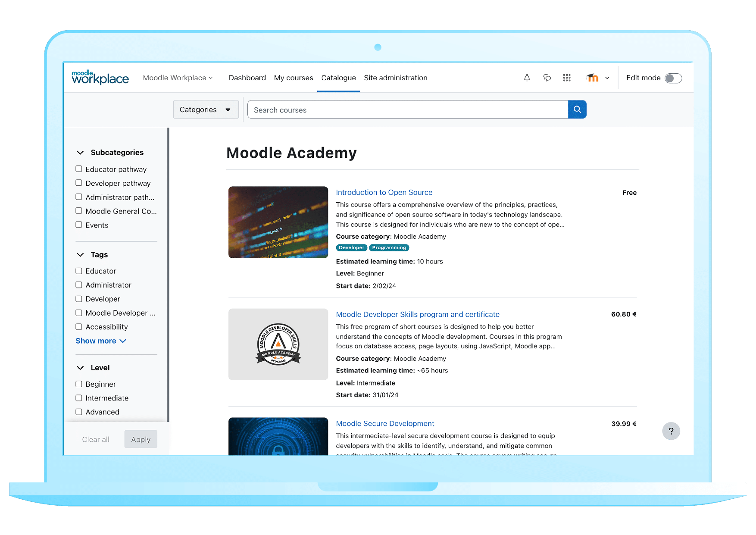Click the Moodle user avatar icon
This screenshot has width=756, height=535.
[593, 78]
